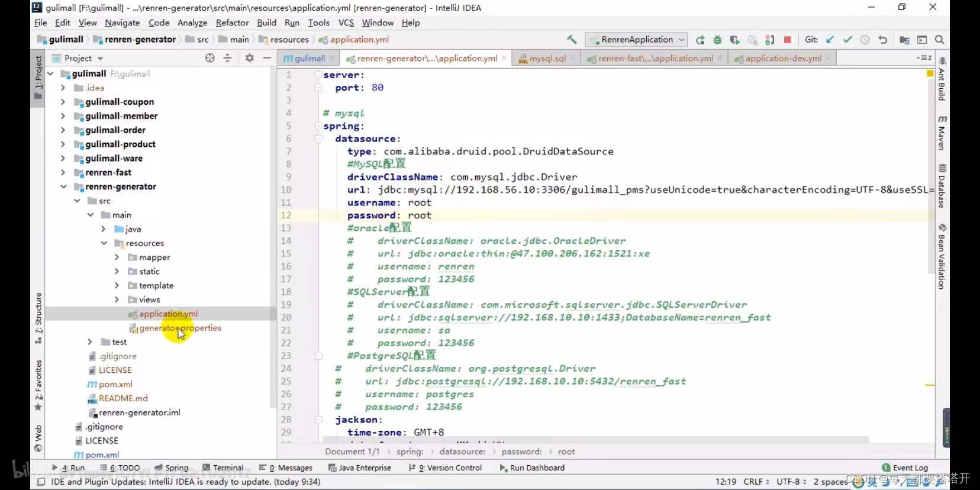Open Web tool window tab
Screen dimensions: 980x490
pos(38,439)
